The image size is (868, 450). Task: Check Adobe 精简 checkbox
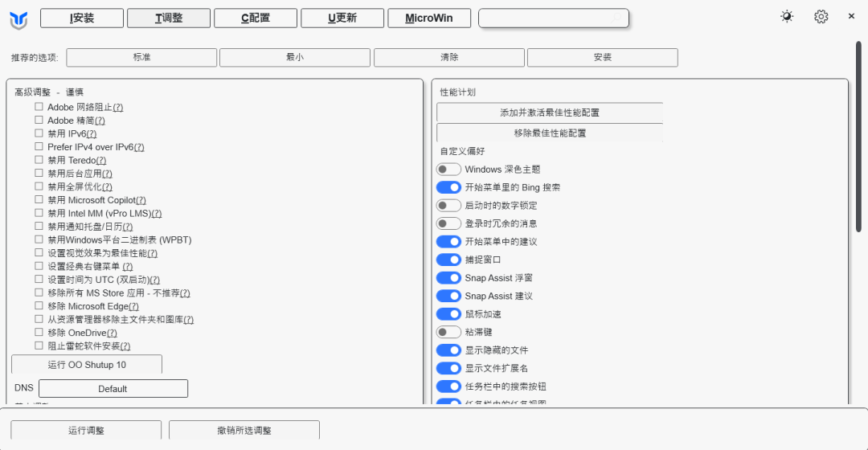pyautogui.click(x=39, y=120)
